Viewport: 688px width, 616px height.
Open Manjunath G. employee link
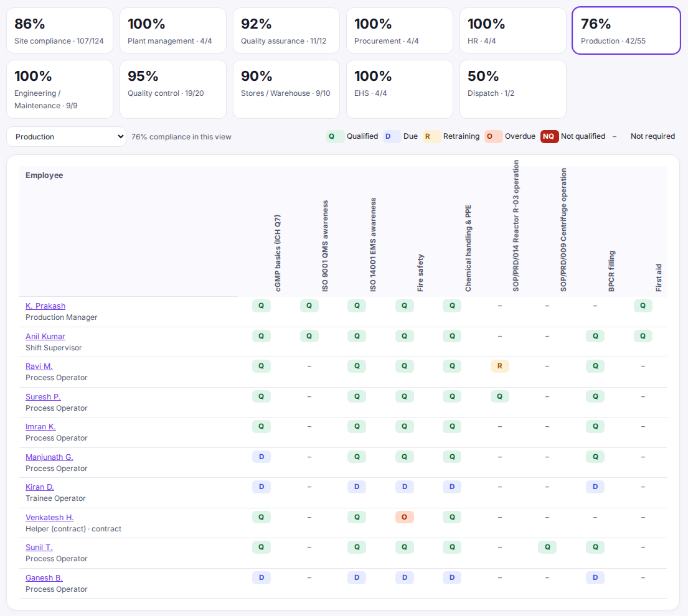[49, 457]
